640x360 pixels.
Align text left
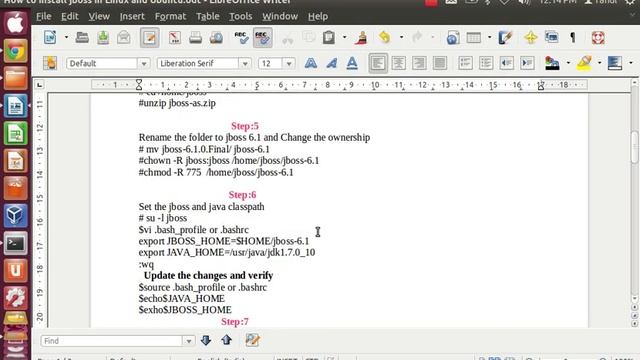pos(378,63)
